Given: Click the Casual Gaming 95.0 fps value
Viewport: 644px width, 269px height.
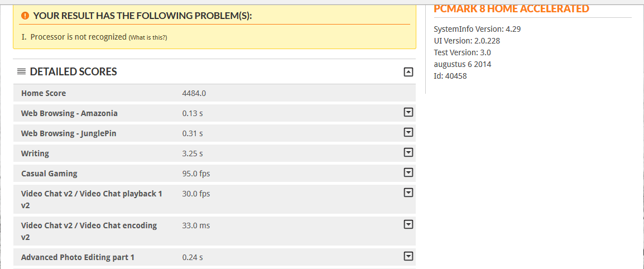Looking at the screenshot, I should 196,174.
